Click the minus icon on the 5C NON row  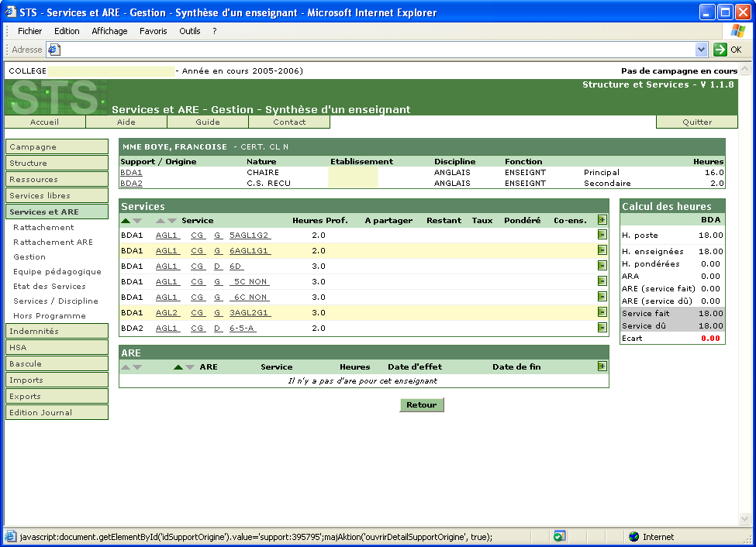pyautogui.click(x=602, y=281)
